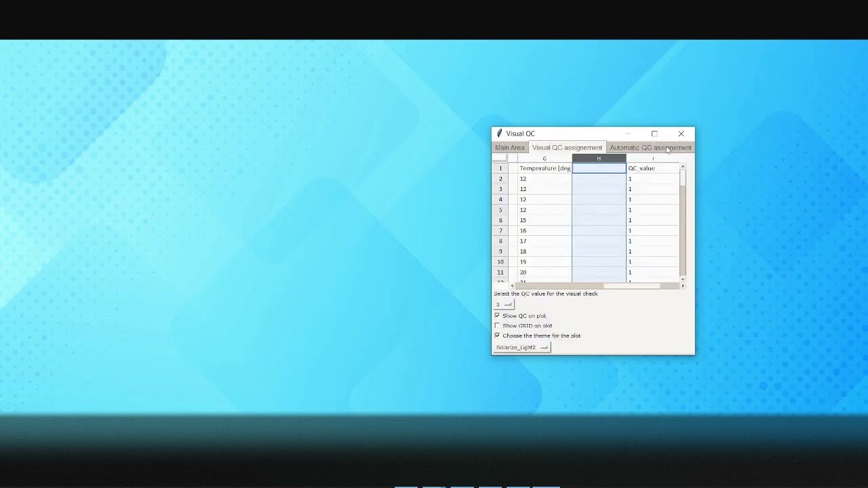Select row header 6

click(x=500, y=220)
